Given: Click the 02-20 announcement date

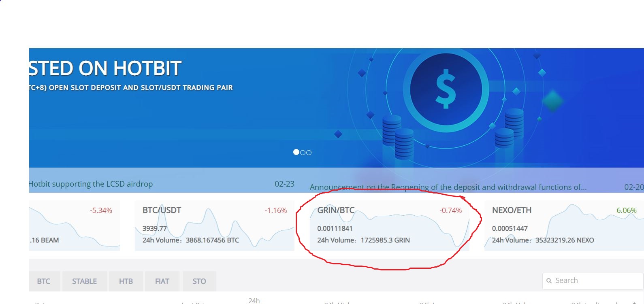Looking at the screenshot, I should coord(634,187).
